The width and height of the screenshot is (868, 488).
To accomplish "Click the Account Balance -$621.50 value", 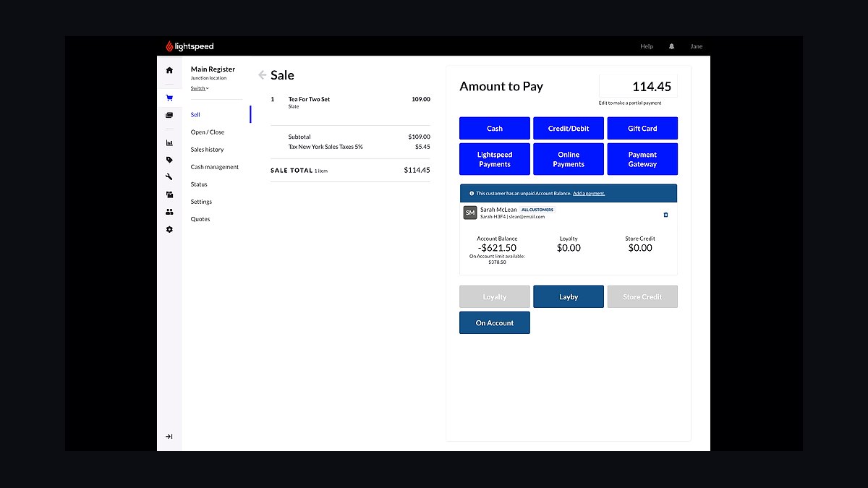I will click(497, 248).
